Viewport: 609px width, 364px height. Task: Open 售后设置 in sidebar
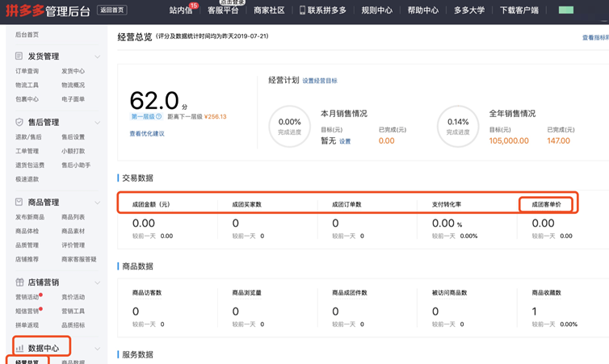click(73, 137)
